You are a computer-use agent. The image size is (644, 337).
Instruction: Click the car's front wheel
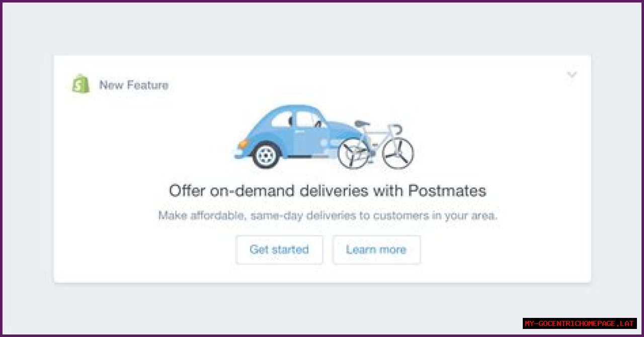pyautogui.click(x=266, y=155)
